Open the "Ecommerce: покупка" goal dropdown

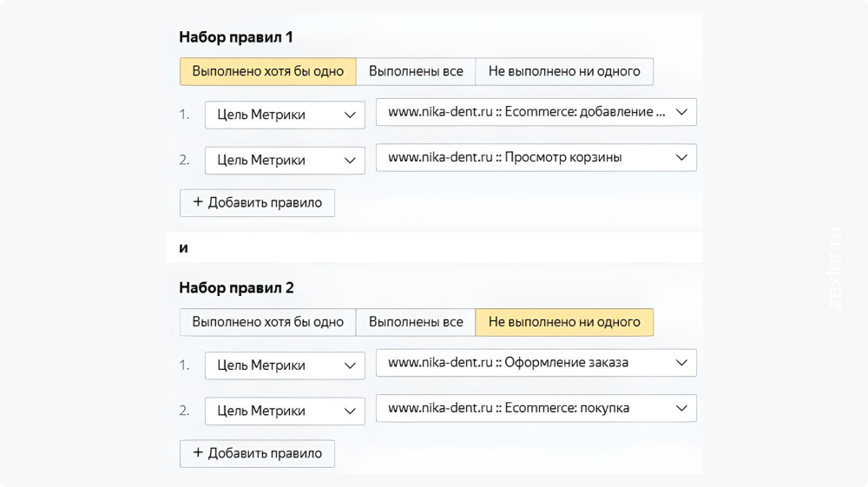[536, 408]
